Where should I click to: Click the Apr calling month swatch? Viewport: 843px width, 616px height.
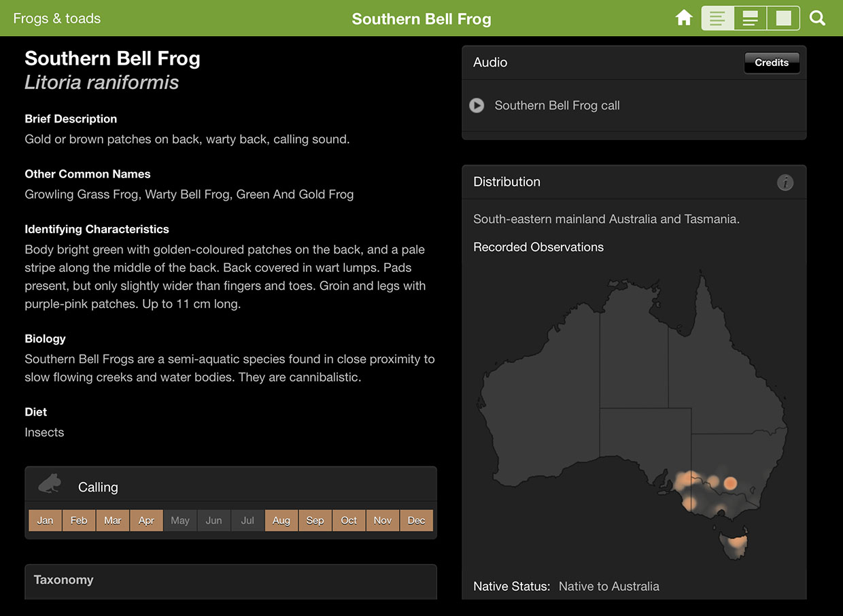(x=146, y=520)
